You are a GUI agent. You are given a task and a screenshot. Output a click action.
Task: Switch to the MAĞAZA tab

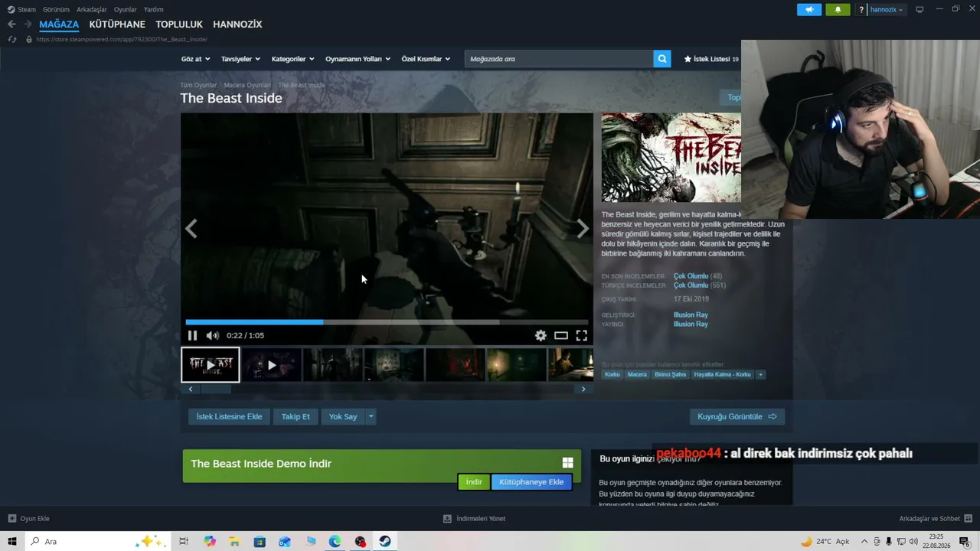pyautogui.click(x=59, y=24)
